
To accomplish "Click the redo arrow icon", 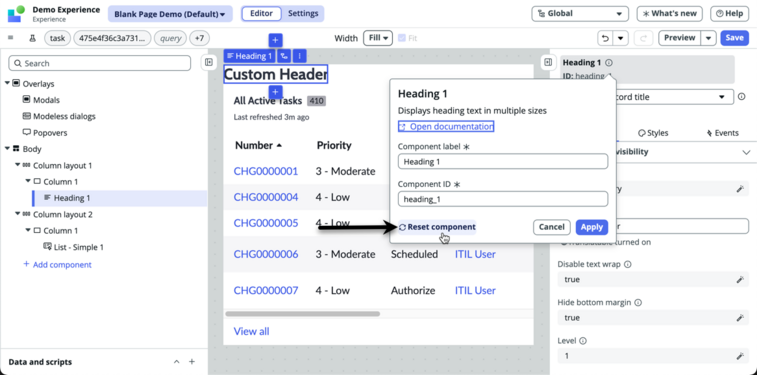I will (643, 38).
